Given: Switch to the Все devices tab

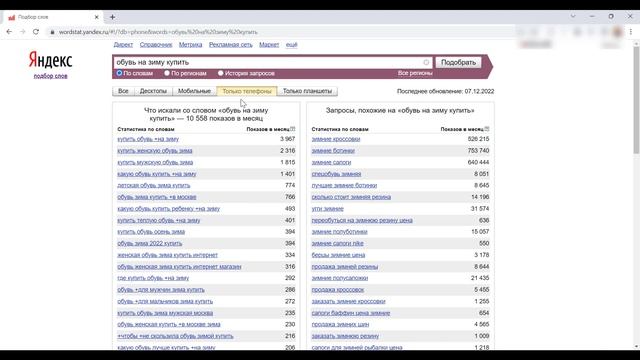Looking at the screenshot, I should point(123,91).
